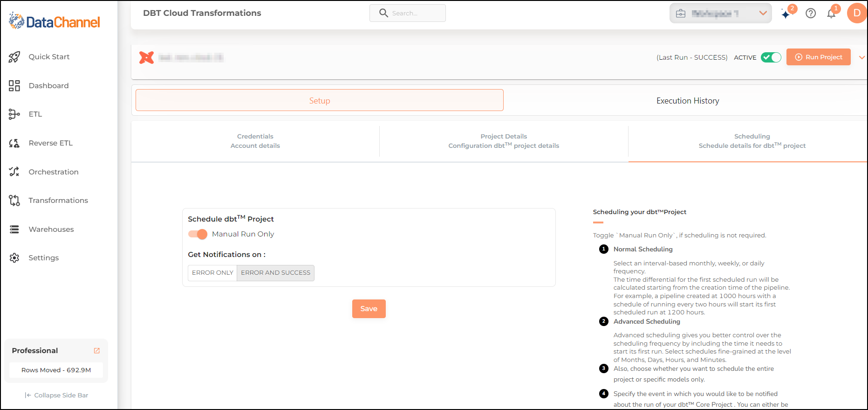Viewport: 868px width, 410px height.
Task: Click Last Run - SUCCESS status text
Action: coord(692,57)
